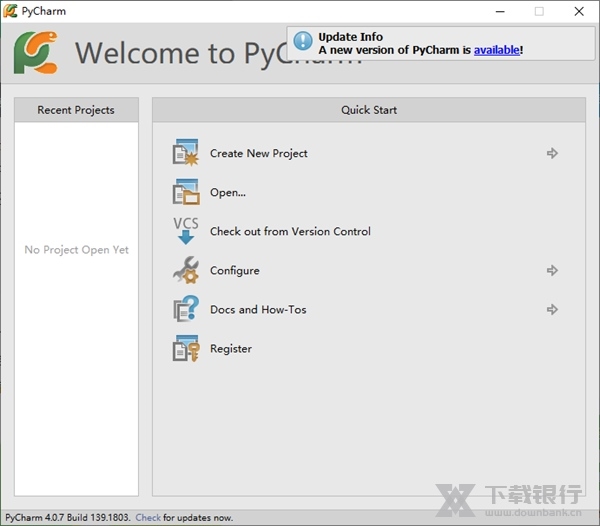Click the "Check" for updates link
This screenshot has height=526, width=600.
(148, 517)
